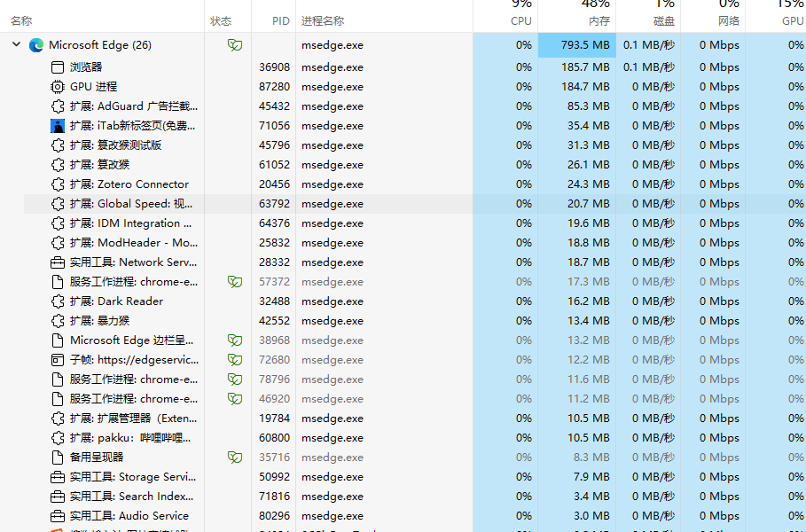Screen dimensions: 806x532
Task: Click PID value 36908
Action: pos(275,67)
